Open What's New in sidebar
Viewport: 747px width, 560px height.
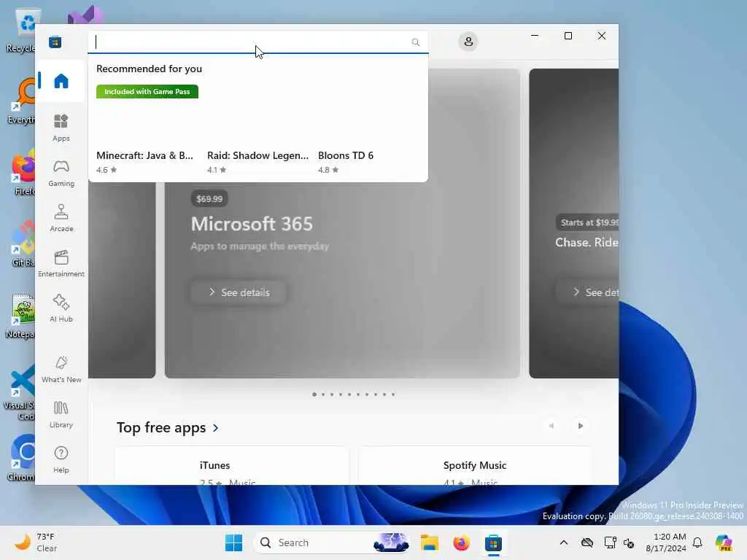pyautogui.click(x=61, y=369)
